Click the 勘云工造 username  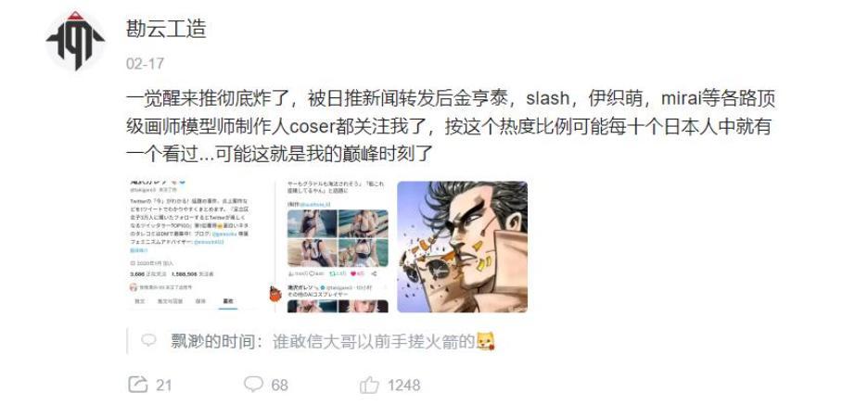(x=167, y=29)
